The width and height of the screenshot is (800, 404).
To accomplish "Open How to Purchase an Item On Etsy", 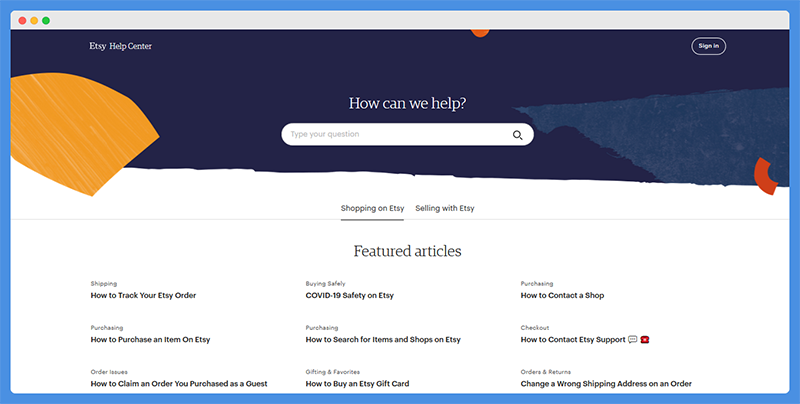I will pyautogui.click(x=151, y=340).
